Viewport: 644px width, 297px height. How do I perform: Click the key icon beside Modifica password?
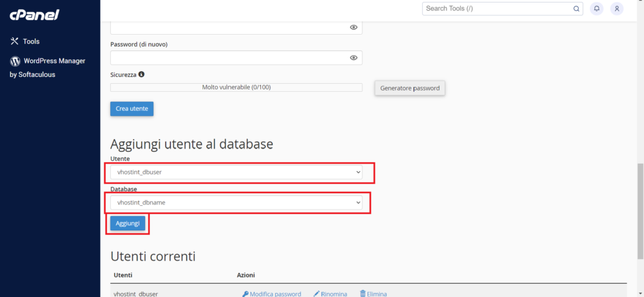pyautogui.click(x=245, y=294)
